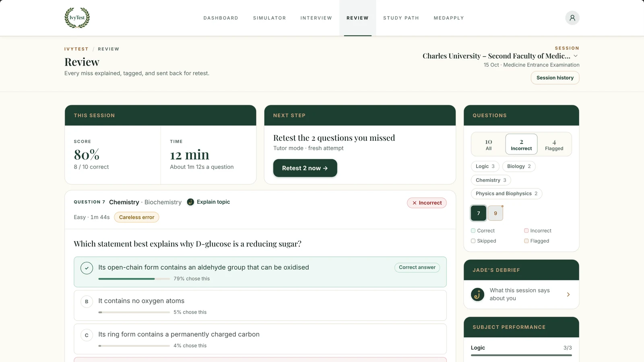Go to Dashboard in the top navigation
This screenshot has width=644, height=362.
[x=221, y=18]
